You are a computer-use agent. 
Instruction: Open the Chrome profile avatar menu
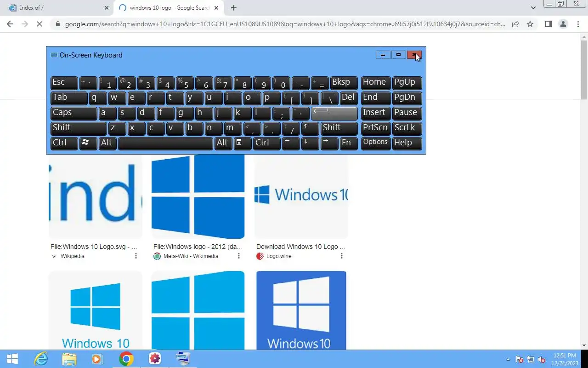(563, 24)
